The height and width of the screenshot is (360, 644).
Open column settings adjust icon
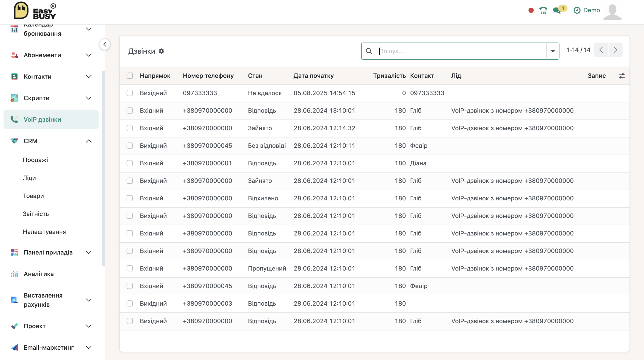622,76
